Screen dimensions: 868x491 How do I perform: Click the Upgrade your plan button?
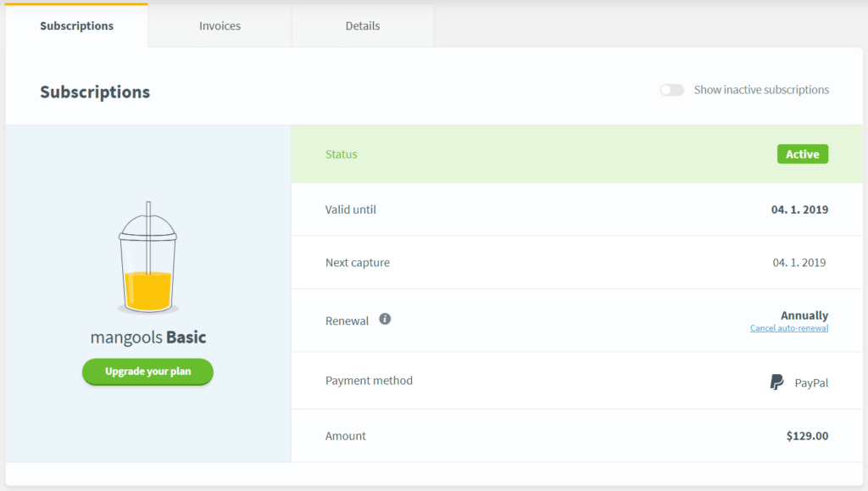147,371
